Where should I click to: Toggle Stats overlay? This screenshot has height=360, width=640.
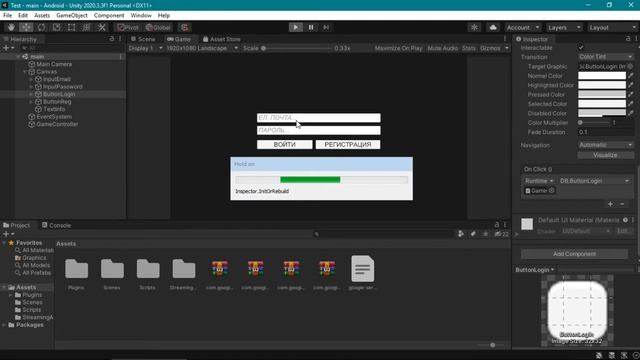coord(469,48)
